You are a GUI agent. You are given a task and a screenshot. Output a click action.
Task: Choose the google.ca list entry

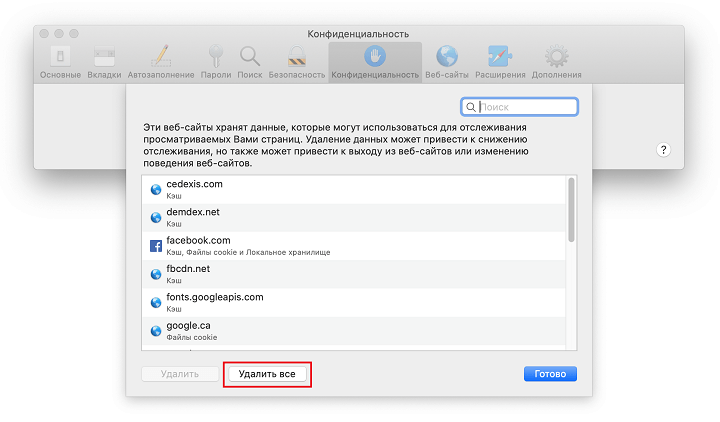(x=350, y=330)
